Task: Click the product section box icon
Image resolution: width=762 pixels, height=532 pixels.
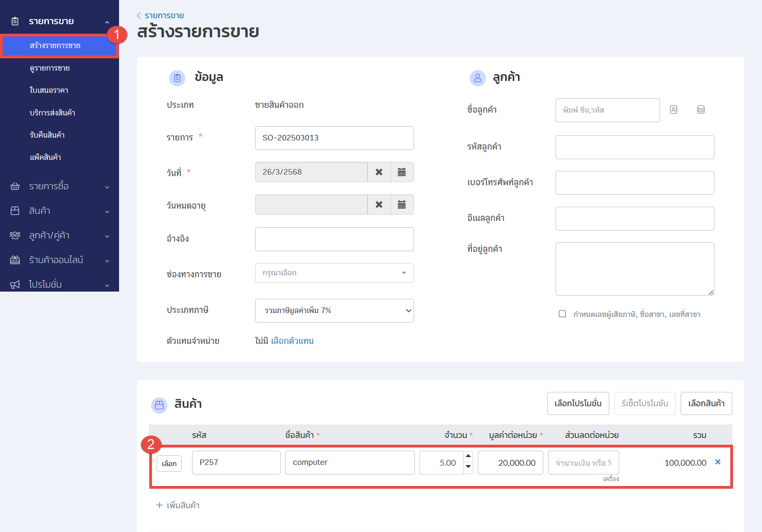Action: [159, 405]
